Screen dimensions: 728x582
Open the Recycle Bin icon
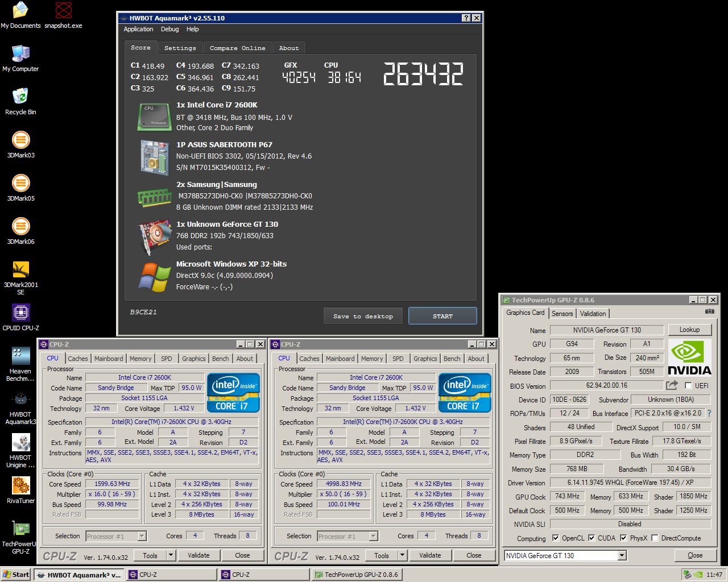[x=20, y=101]
